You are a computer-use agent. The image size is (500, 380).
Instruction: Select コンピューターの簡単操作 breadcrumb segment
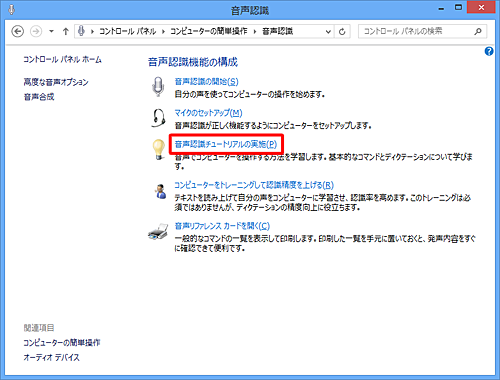[209, 31]
